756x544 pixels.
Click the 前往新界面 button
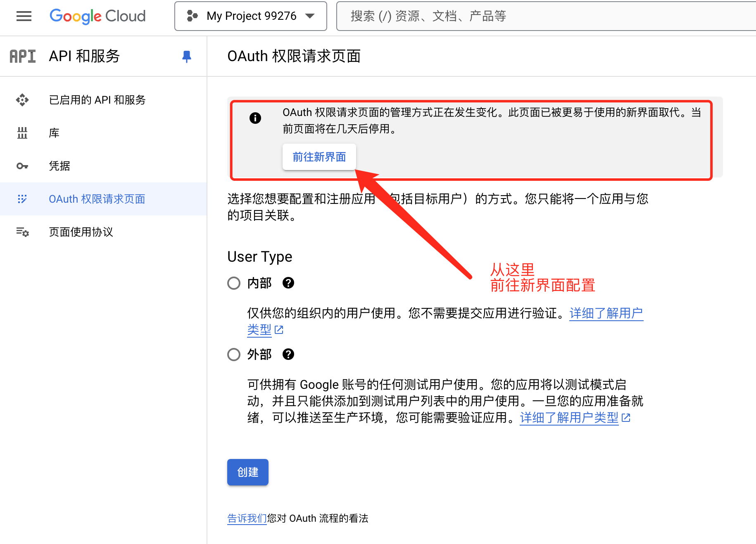coord(319,157)
